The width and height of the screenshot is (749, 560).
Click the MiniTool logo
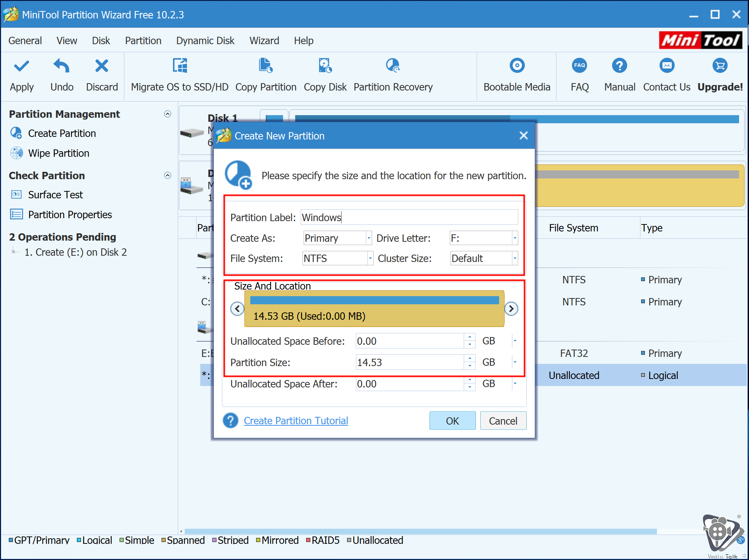click(x=701, y=40)
